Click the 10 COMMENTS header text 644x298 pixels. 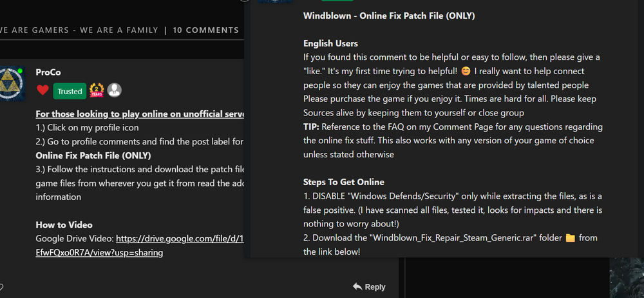pyautogui.click(x=206, y=30)
